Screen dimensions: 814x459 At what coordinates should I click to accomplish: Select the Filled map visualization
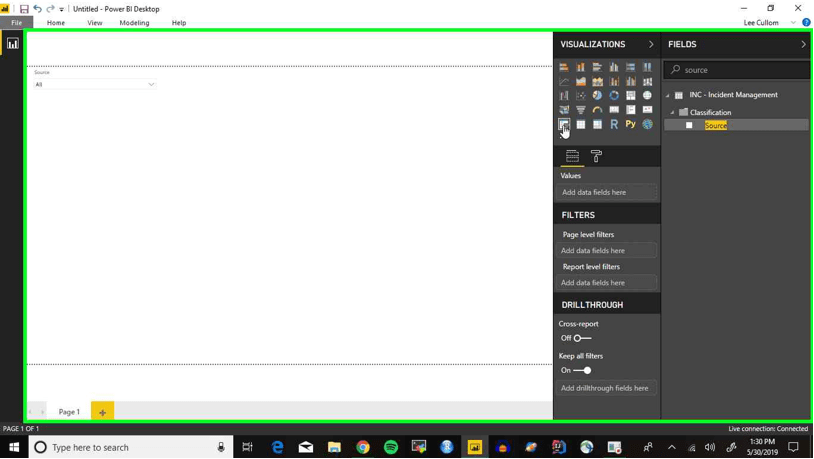(564, 110)
